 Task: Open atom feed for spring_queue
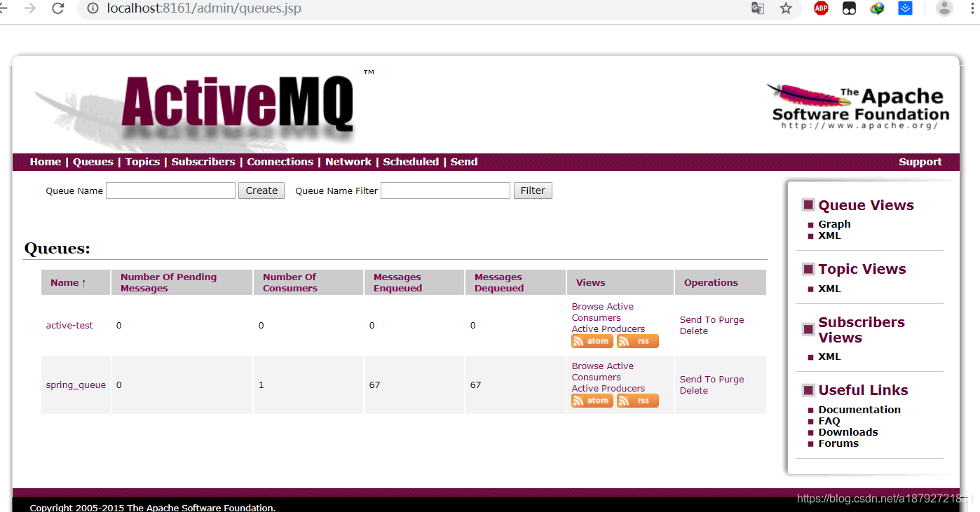(x=592, y=401)
